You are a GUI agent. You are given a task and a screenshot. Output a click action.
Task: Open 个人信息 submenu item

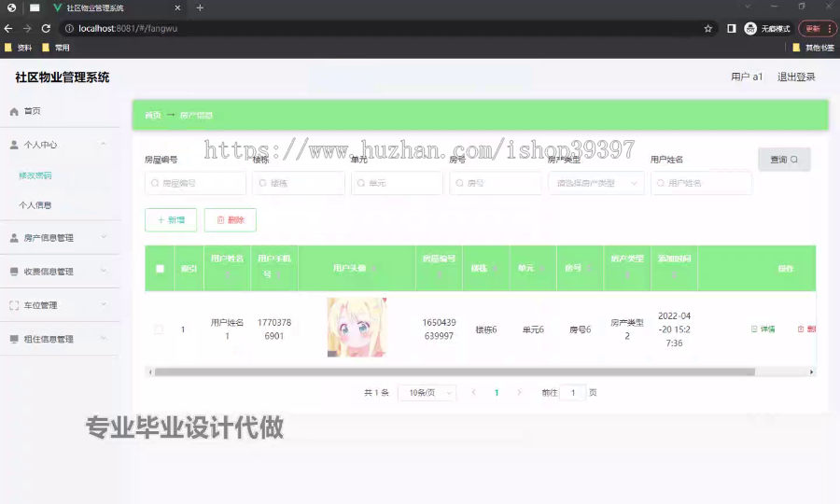(x=35, y=205)
